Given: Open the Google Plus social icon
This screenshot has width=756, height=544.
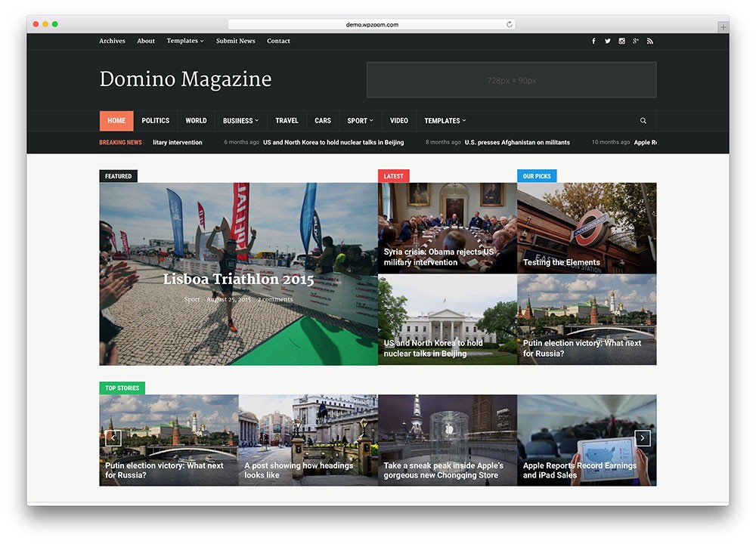Looking at the screenshot, I should pyautogui.click(x=636, y=41).
